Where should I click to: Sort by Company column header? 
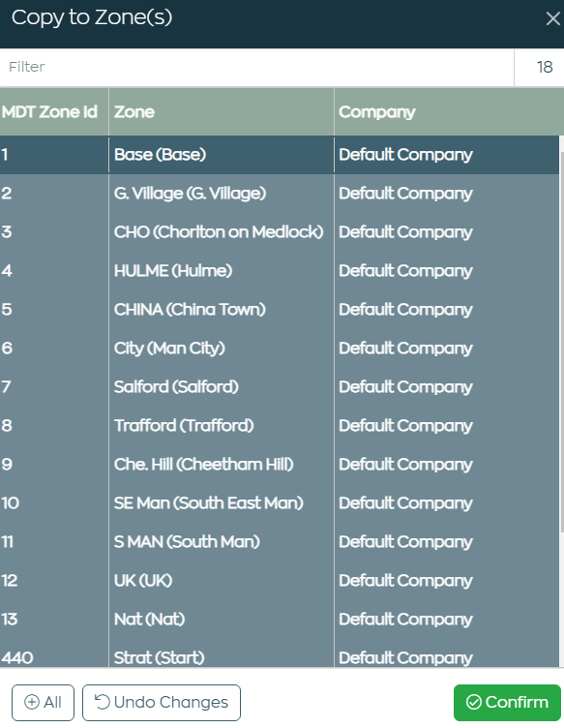pos(449,112)
